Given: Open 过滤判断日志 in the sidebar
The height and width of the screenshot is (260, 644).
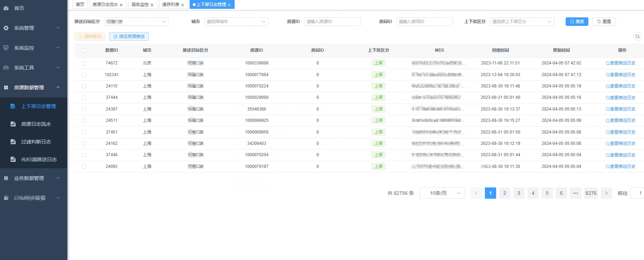Looking at the screenshot, I should [x=34, y=142].
